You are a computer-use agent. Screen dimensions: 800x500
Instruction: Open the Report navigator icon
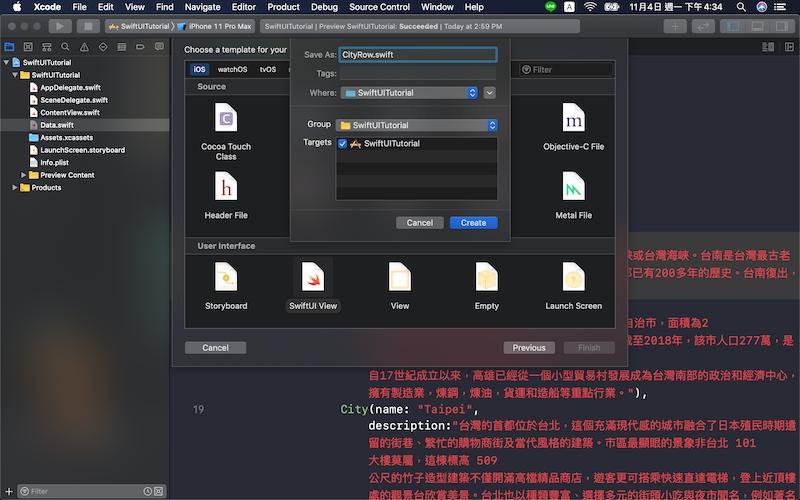(x=159, y=47)
